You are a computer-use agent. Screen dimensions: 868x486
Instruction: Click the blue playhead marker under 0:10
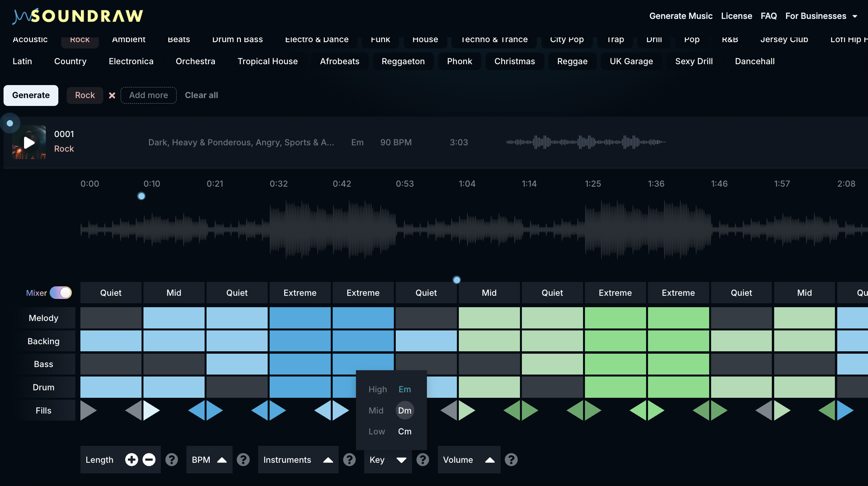tap(141, 196)
